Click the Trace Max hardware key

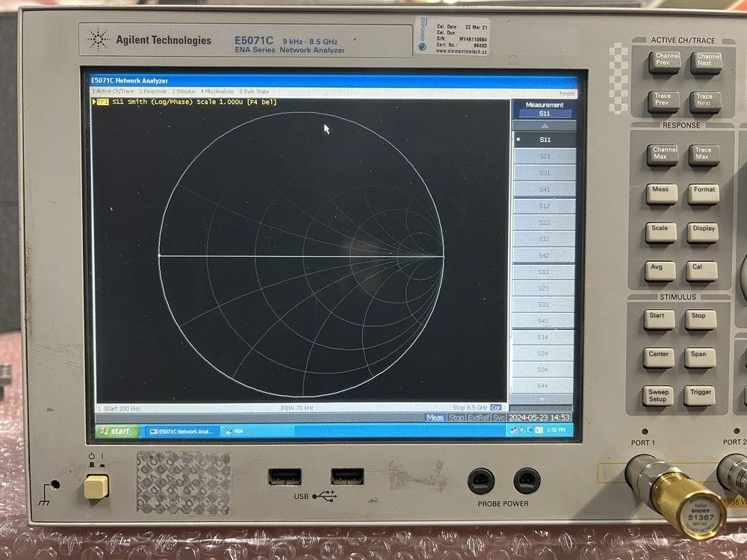[704, 156]
